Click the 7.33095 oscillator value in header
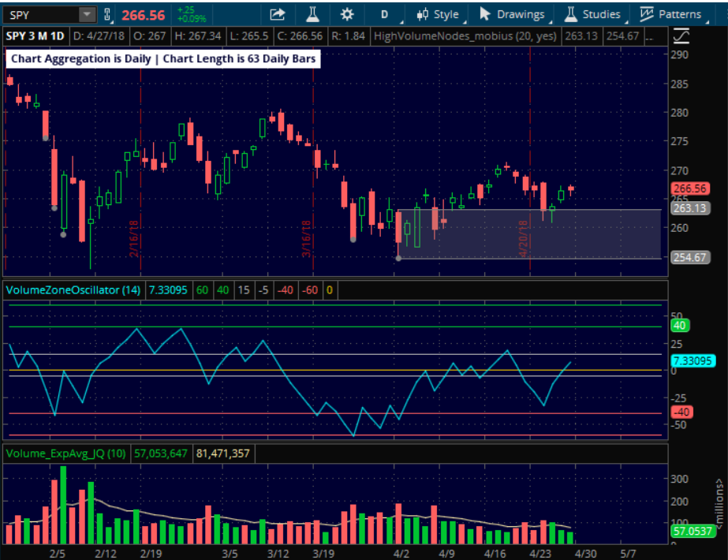The image size is (728, 560). click(x=168, y=290)
